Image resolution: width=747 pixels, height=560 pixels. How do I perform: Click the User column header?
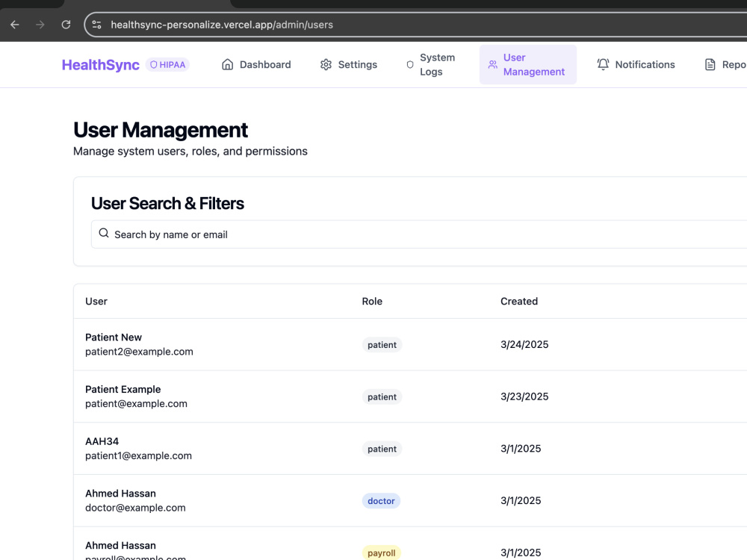coord(96,302)
